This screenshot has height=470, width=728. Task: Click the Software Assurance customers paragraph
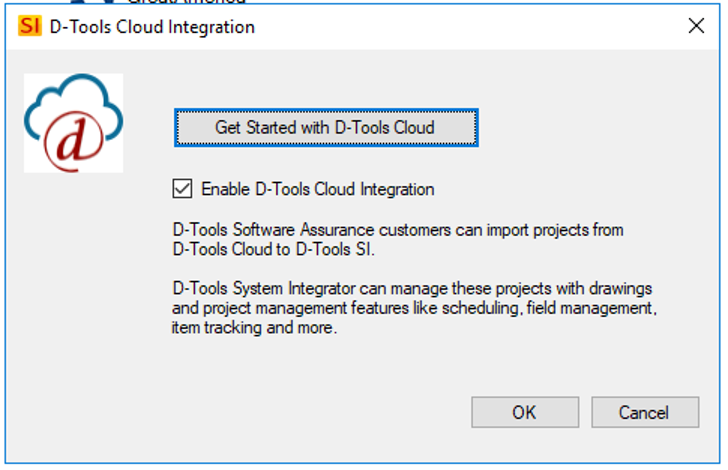tap(398, 240)
